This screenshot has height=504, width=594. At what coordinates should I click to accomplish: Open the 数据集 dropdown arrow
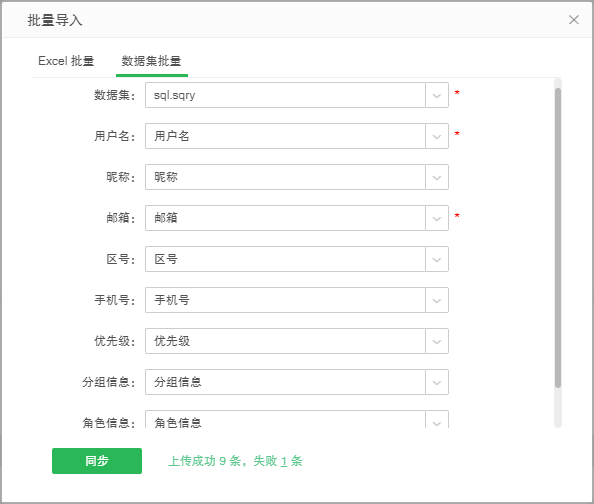[437, 95]
